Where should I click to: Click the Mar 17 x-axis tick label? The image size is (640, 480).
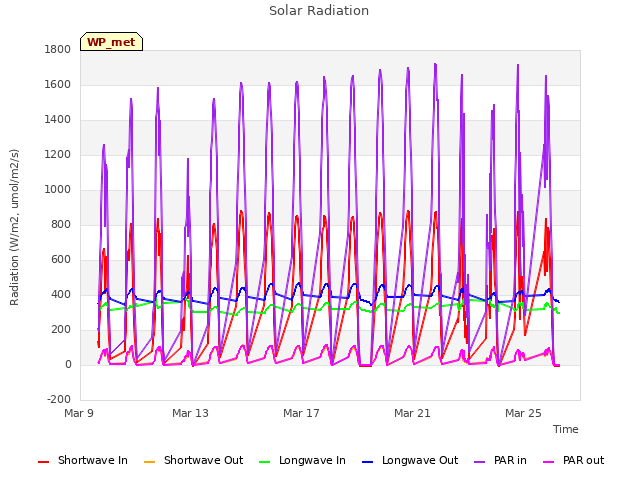pos(301,413)
